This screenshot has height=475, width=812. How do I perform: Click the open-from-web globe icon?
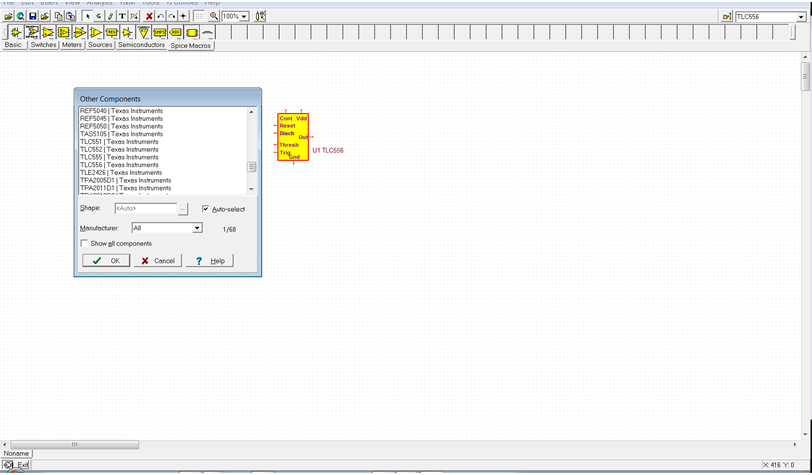(20, 17)
